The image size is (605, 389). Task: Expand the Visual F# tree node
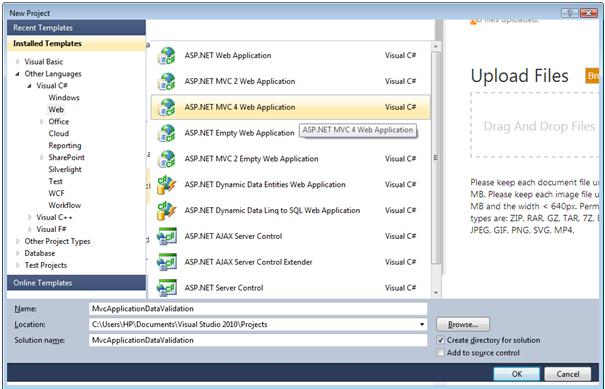(x=30, y=229)
